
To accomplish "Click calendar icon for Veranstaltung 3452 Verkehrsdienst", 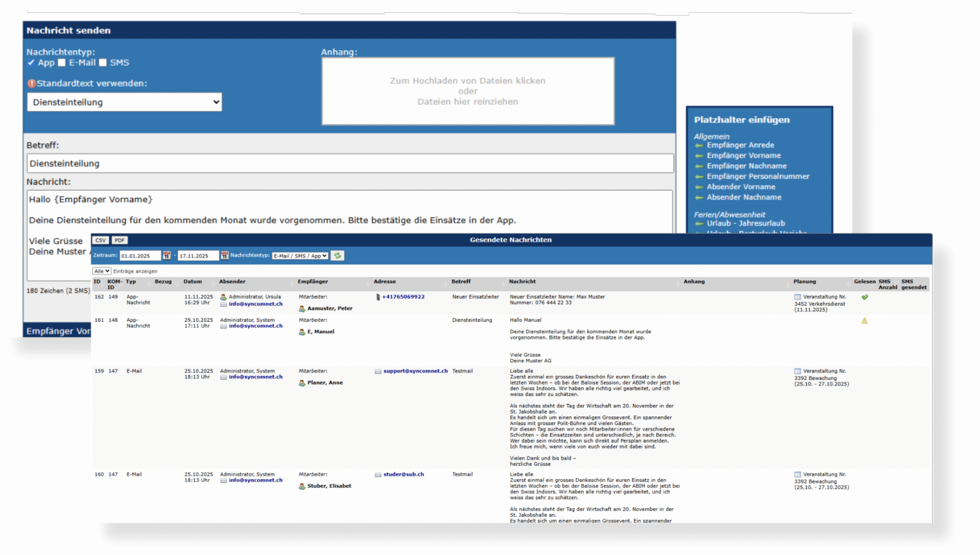I will [797, 297].
